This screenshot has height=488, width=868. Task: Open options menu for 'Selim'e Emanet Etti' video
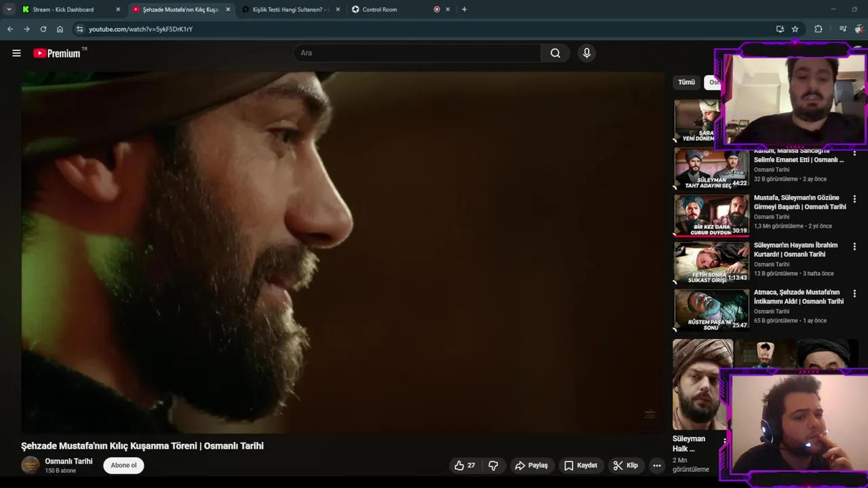[854, 153]
